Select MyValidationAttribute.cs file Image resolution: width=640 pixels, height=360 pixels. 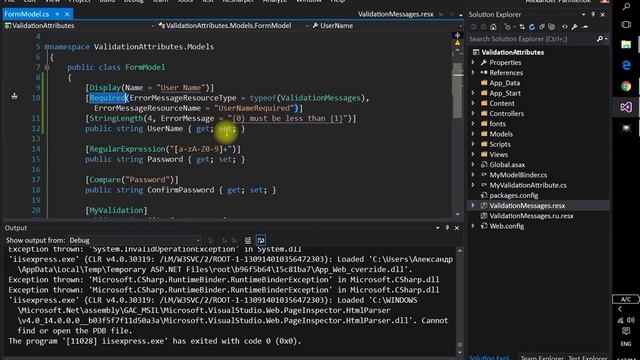528,185
